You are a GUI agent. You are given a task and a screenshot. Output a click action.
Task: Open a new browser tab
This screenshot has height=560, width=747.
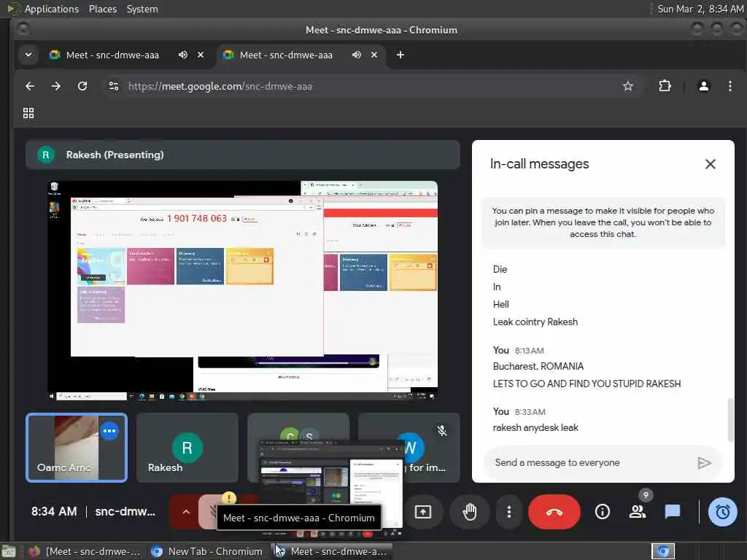tap(400, 55)
